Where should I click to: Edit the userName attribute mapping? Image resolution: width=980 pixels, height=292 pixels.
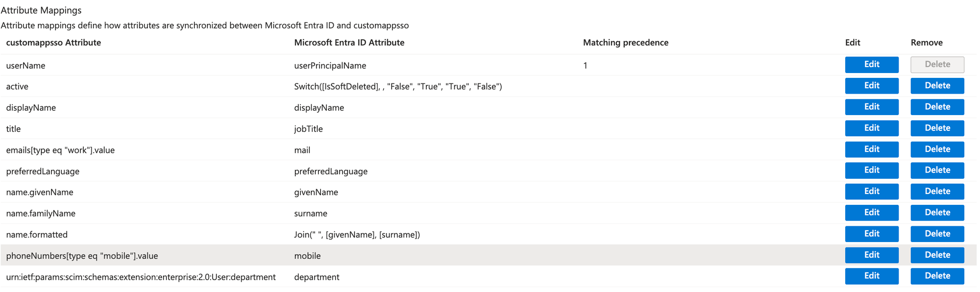pyautogui.click(x=871, y=65)
